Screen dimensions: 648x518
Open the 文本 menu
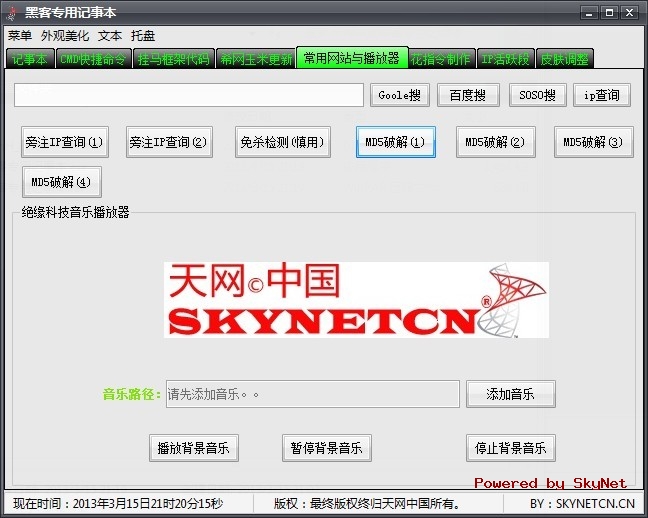[x=110, y=35]
